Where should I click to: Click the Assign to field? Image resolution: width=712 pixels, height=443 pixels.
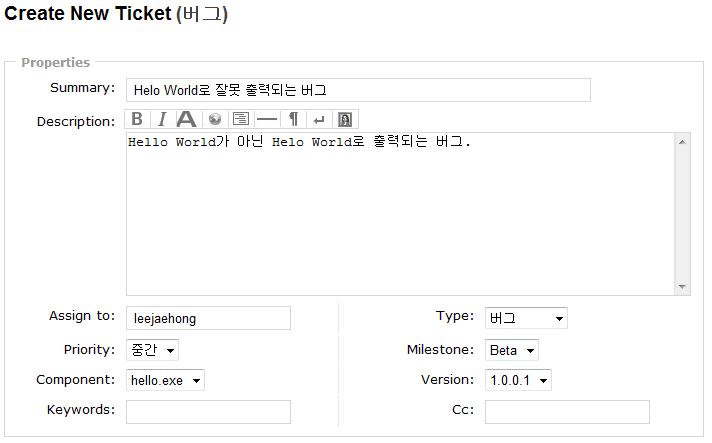(208, 318)
